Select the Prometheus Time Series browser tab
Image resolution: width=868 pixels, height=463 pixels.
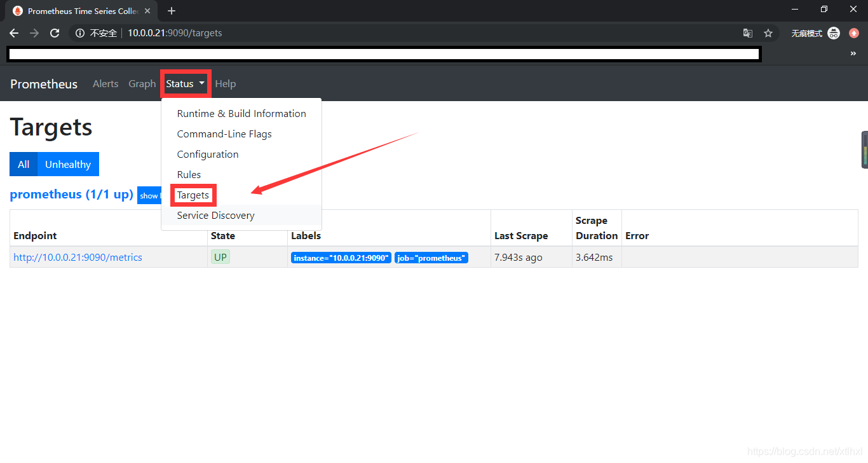click(x=81, y=11)
